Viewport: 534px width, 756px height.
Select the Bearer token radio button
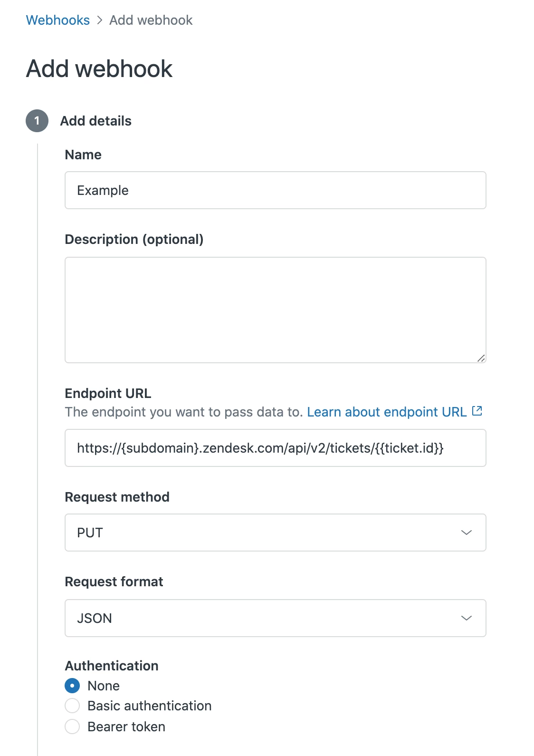72,727
